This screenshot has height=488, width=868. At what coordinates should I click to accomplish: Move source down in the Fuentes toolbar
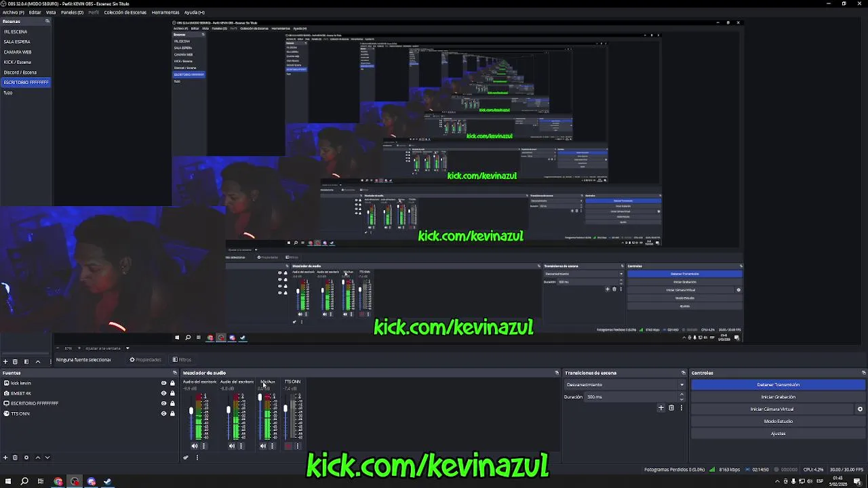47,457
